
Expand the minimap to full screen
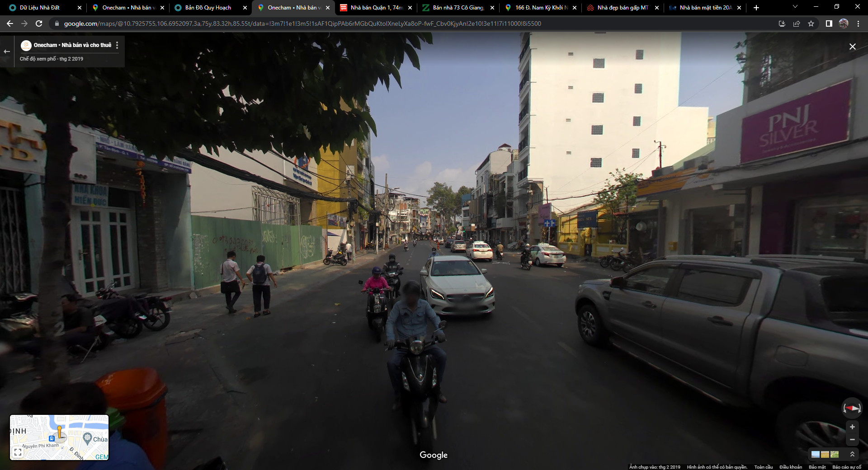[x=18, y=452]
